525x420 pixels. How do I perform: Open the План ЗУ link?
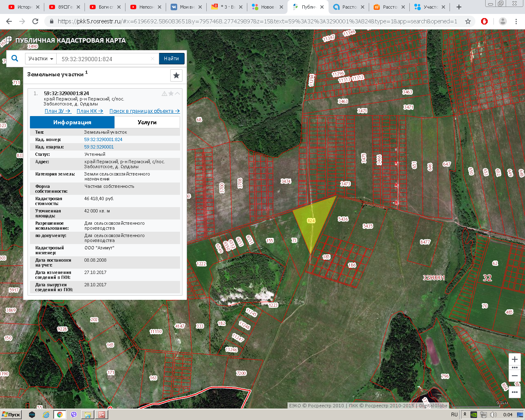(57, 111)
